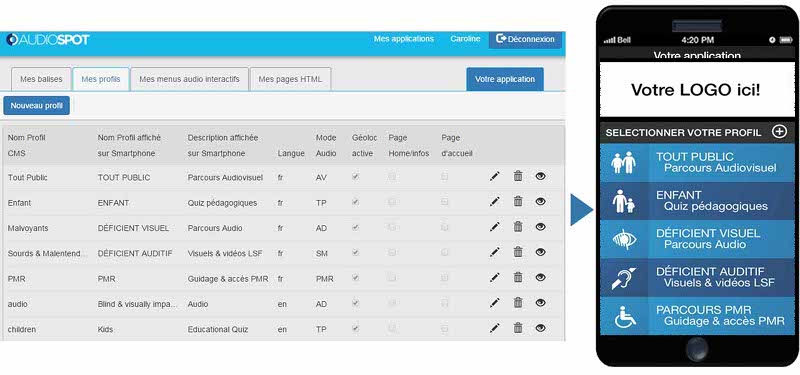The width and height of the screenshot is (800, 375).
Task: Select DÉFICIENT AUDITIF Visuels & vidéos LSF
Action: tap(697, 278)
